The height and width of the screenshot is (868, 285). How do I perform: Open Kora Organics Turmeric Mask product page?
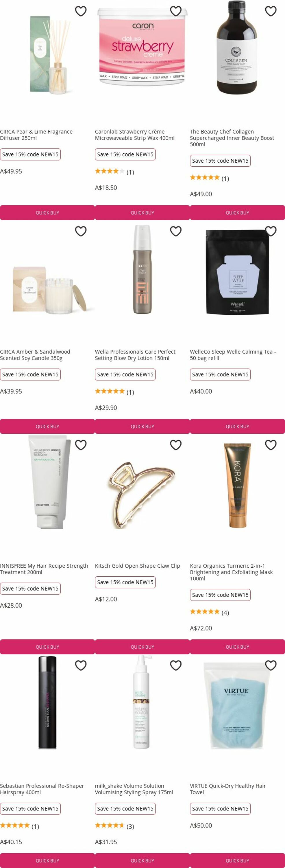pos(231,572)
